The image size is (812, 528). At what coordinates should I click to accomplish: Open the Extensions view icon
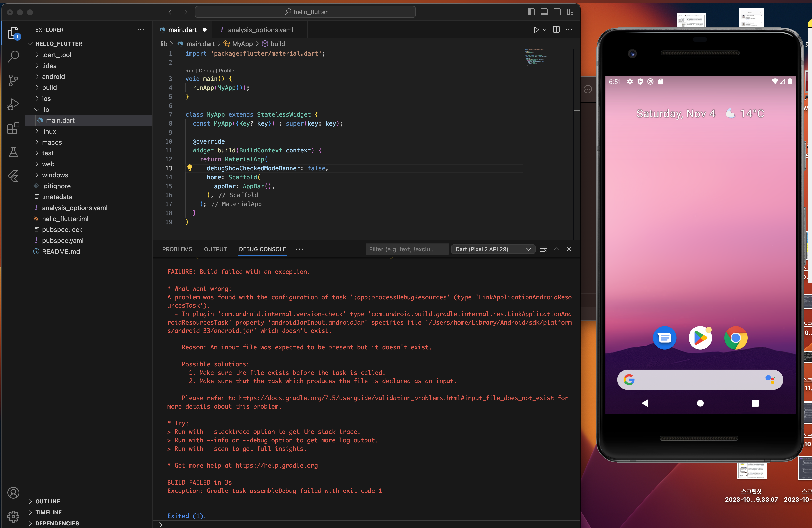13,128
